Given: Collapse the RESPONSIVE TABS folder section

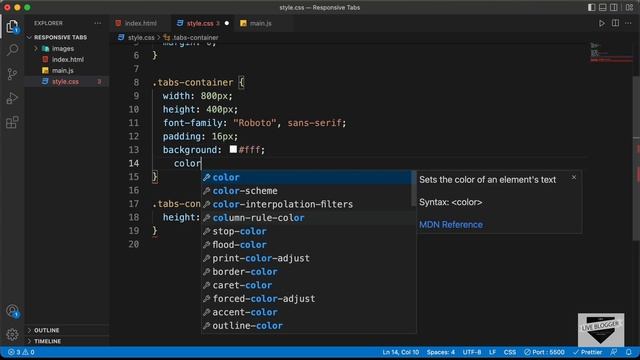Looking at the screenshot, I should (60, 37).
